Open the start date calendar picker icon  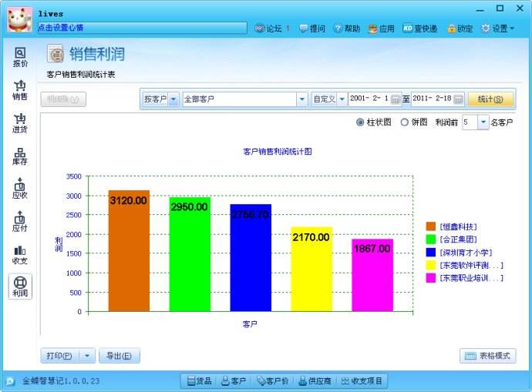click(395, 99)
